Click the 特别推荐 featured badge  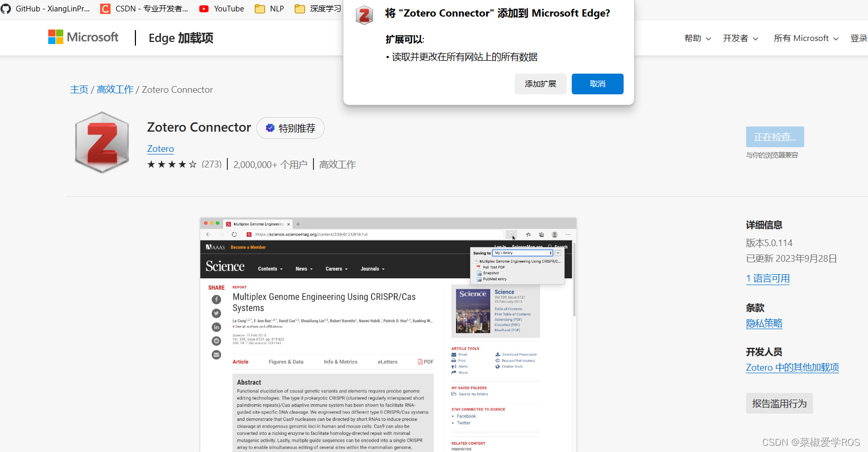pyautogui.click(x=291, y=128)
